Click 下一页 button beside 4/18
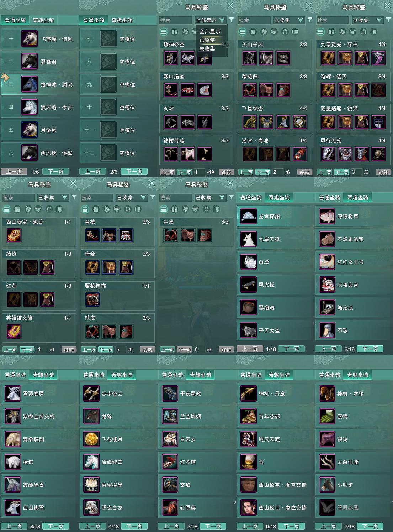 point(134,526)
